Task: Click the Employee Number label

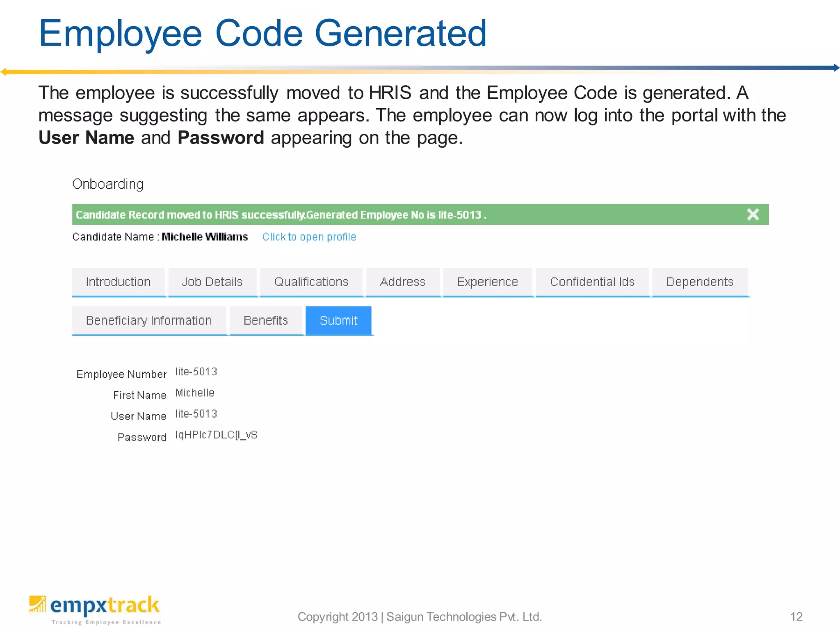Action: (121, 374)
